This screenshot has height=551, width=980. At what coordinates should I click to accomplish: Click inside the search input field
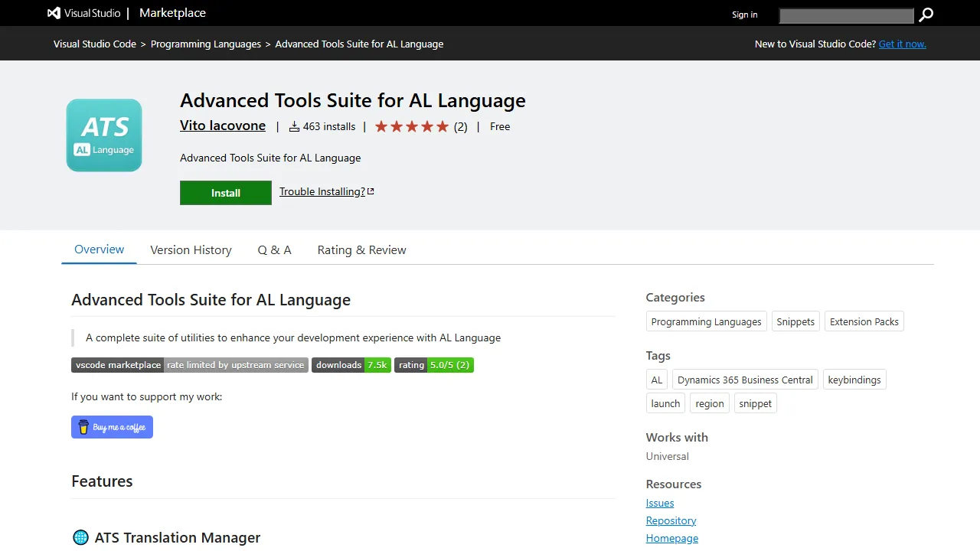click(x=845, y=15)
